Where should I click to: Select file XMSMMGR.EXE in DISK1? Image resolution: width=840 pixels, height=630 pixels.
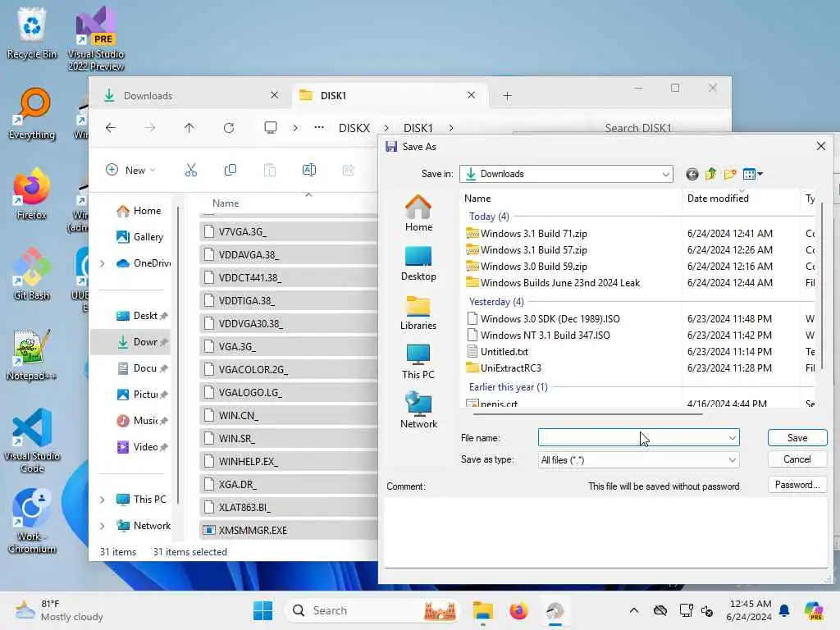click(x=290, y=531)
